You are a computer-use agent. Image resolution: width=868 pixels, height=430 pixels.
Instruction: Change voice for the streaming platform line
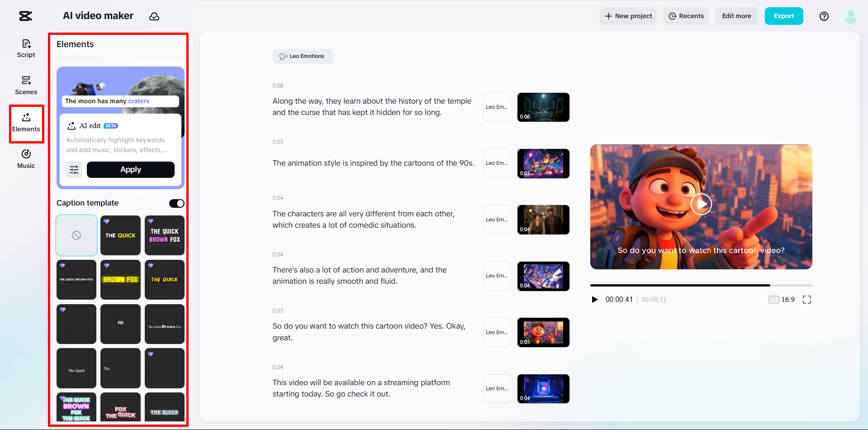coord(498,388)
